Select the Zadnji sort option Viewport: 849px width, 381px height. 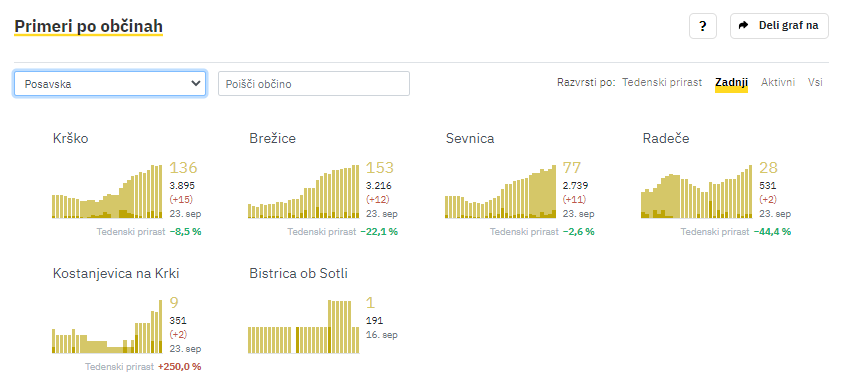click(x=732, y=83)
